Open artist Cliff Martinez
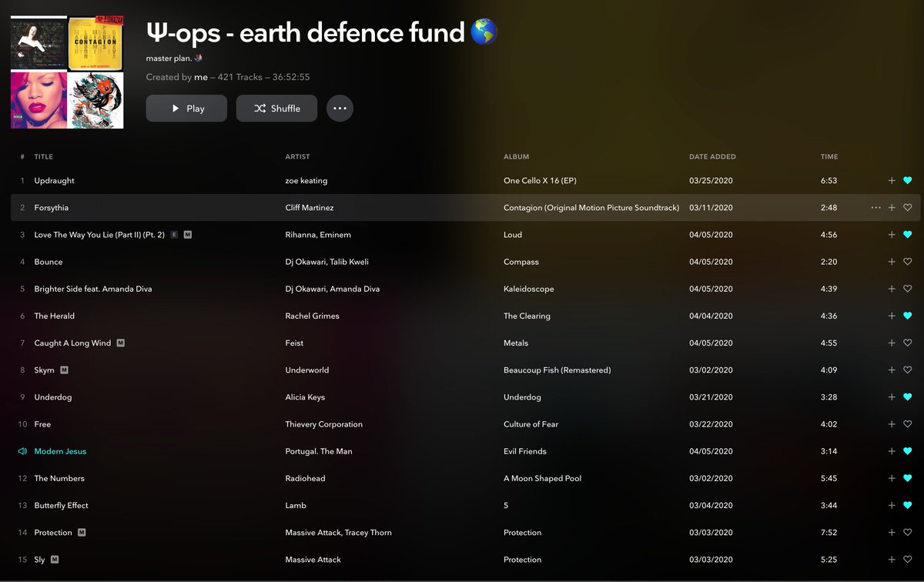Screen dimensions: 924x582 pos(310,208)
